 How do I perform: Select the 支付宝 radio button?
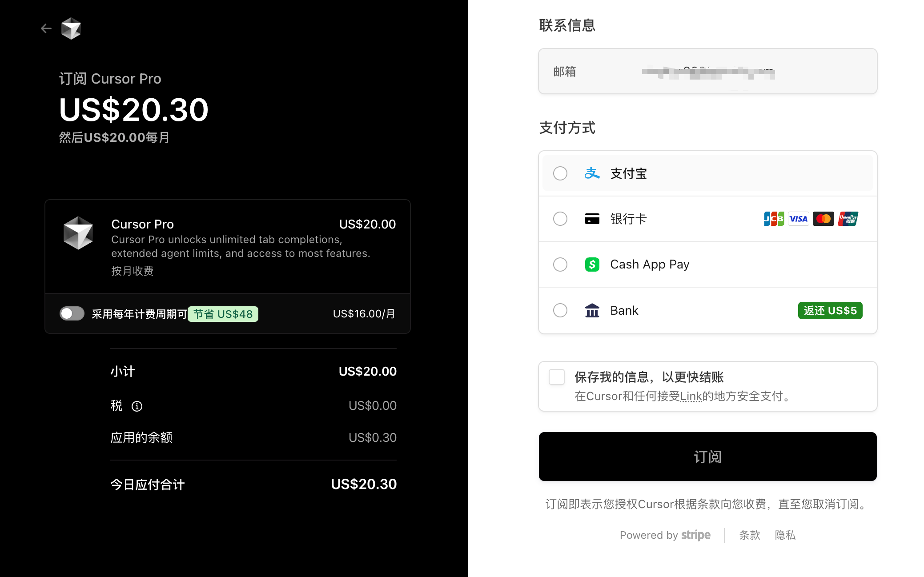(x=560, y=173)
